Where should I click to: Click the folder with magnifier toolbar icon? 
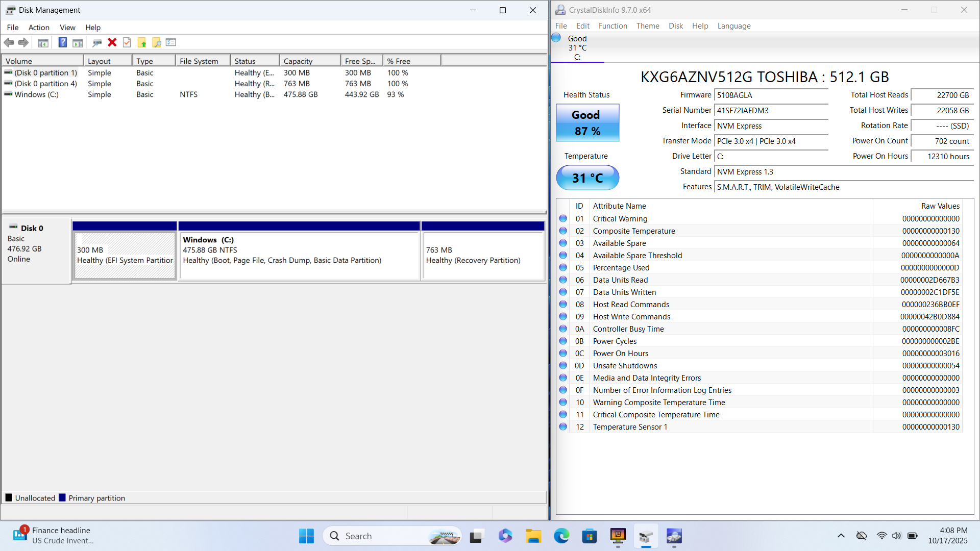[x=157, y=42]
